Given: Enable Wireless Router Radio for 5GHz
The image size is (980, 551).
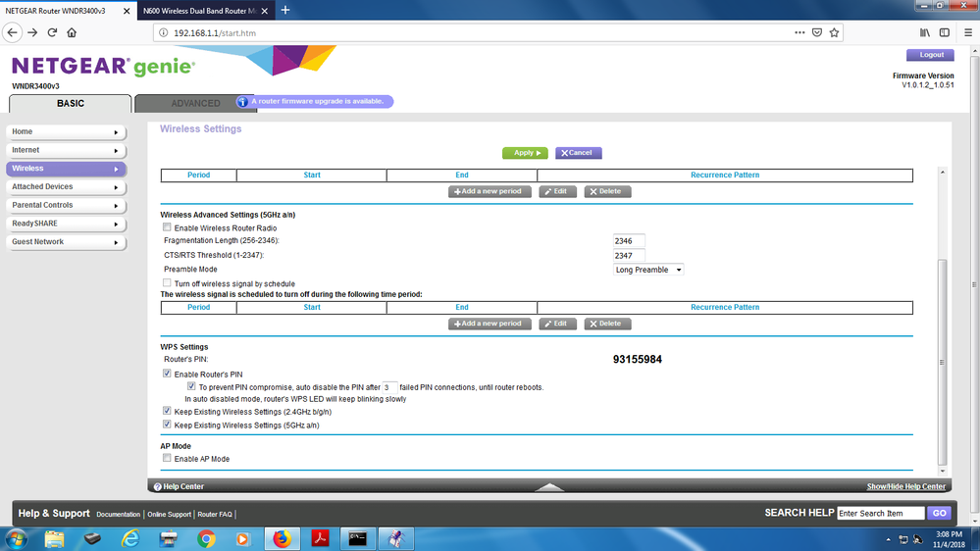Looking at the screenshot, I should pos(167,227).
